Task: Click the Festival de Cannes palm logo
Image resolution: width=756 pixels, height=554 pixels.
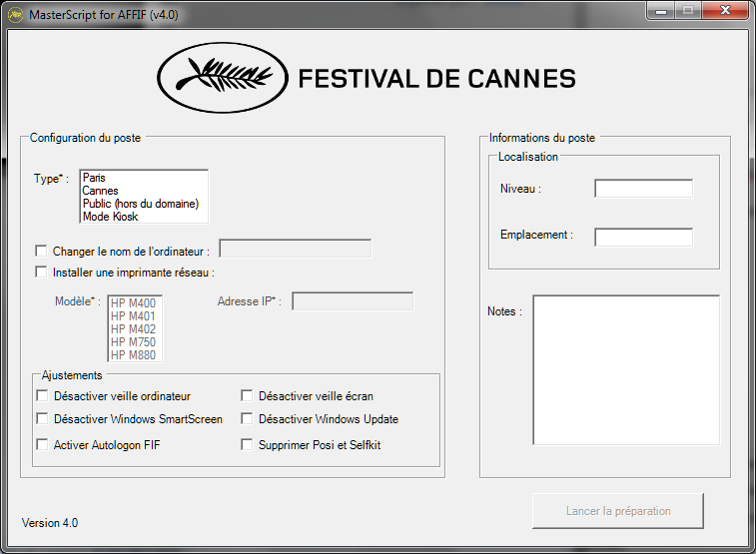Action: coord(223,78)
